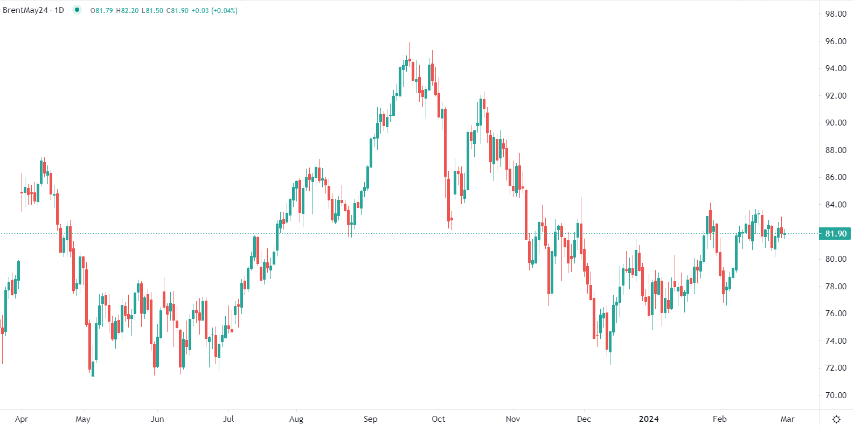Open chart settings gear icon
Screen dimensions: 868x438
(836, 419)
